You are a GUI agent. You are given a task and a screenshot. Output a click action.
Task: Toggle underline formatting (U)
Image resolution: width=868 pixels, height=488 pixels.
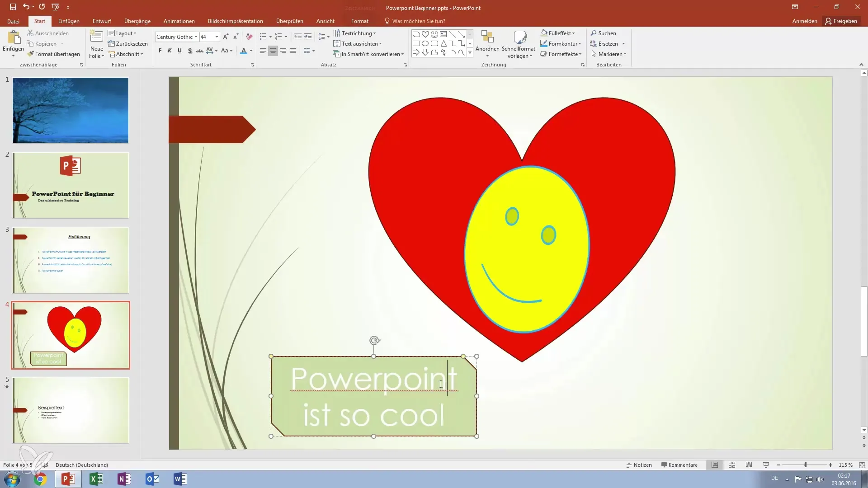(x=179, y=51)
